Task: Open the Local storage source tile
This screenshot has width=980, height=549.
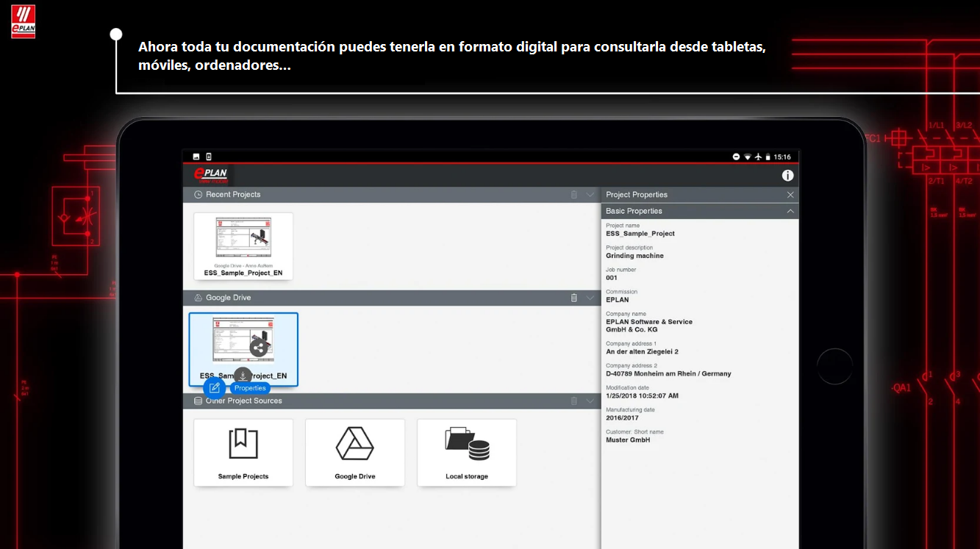Action: click(x=467, y=453)
